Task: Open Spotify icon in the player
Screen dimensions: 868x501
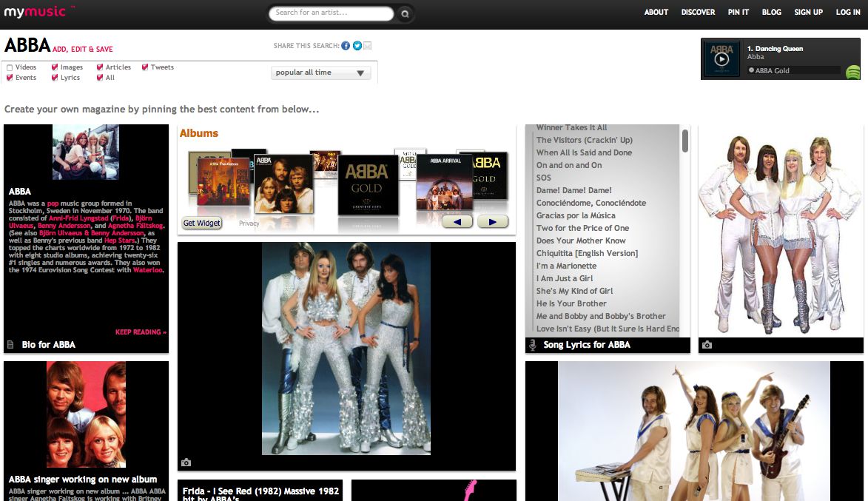Action: point(853,72)
